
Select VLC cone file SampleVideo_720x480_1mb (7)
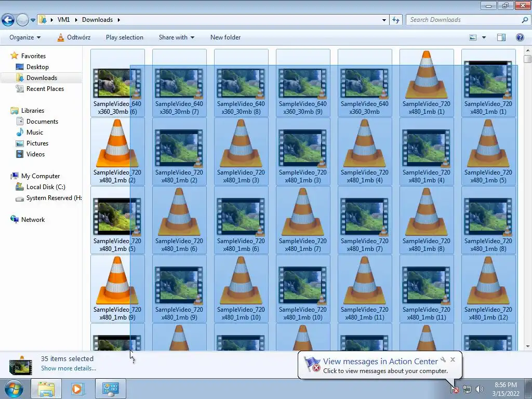pyautogui.click(x=303, y=220)
